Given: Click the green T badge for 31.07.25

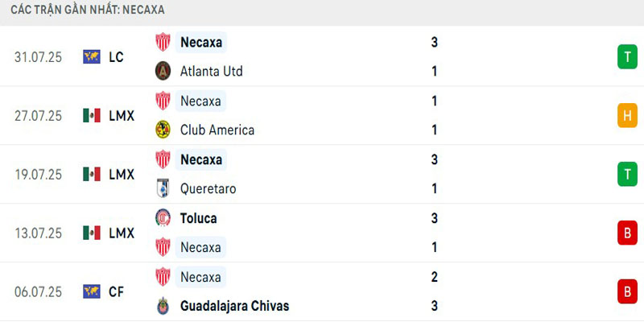Looking at the screenshot, I should pyautogui.click(x=626, y=56).
